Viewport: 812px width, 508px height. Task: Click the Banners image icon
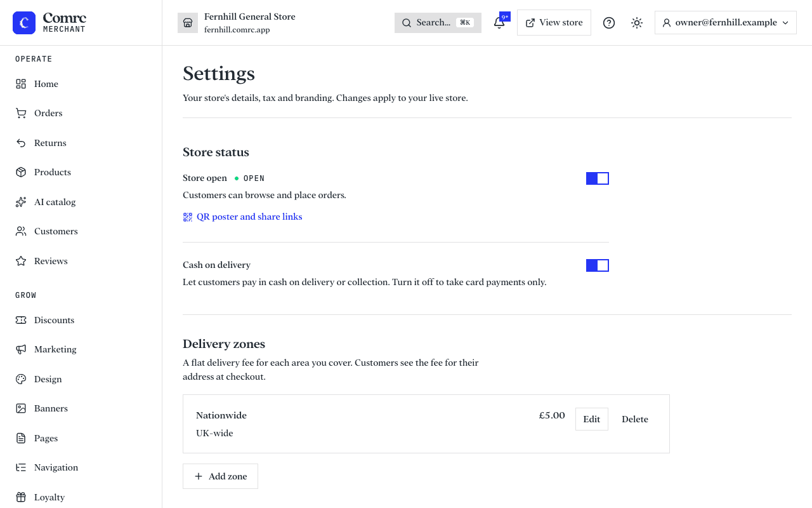click(x=21, y=408)
